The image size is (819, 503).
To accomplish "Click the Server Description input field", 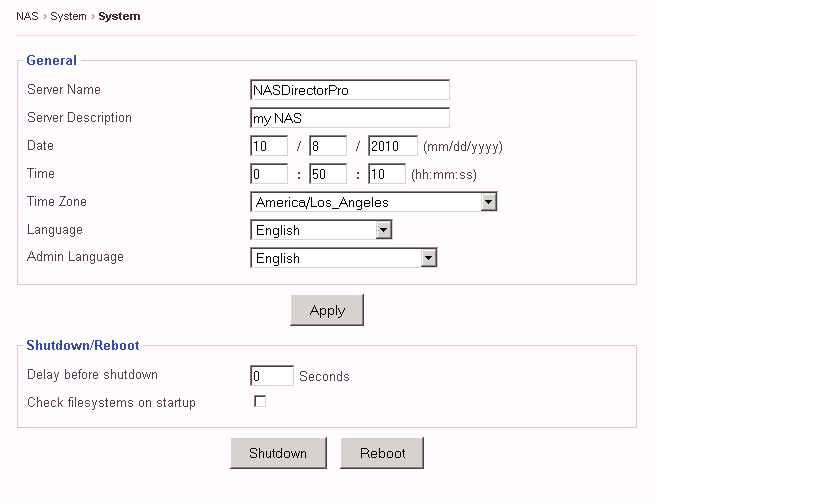I will [x=349, y=118].
